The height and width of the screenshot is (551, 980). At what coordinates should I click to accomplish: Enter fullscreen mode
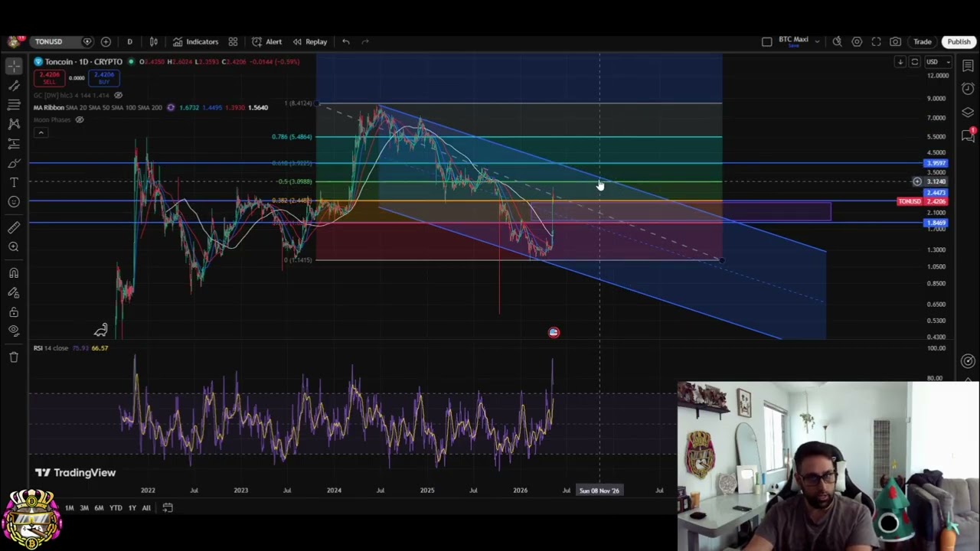[876, 41]
